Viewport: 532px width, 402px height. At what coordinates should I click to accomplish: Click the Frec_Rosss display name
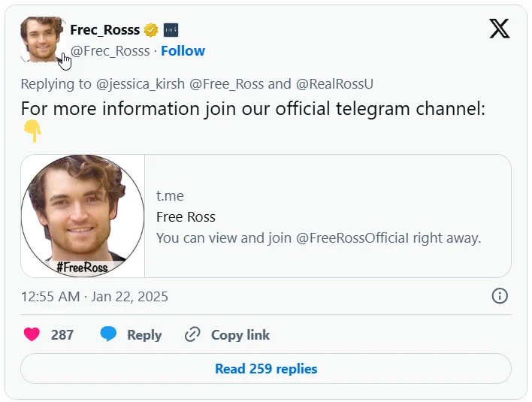(x=104, y=30)
